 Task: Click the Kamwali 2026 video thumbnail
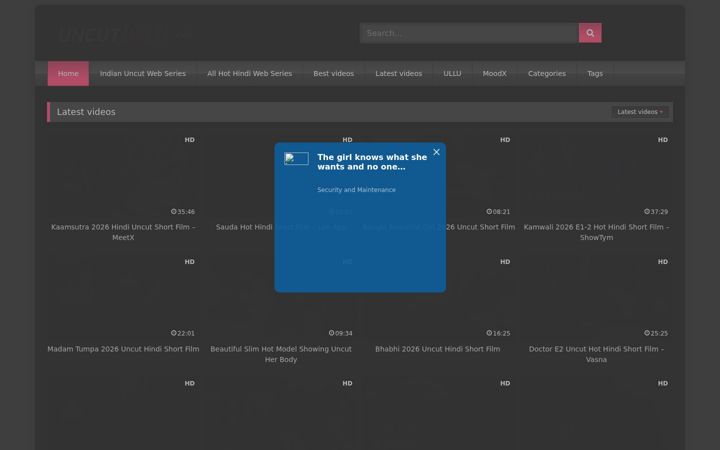[596, 175]
